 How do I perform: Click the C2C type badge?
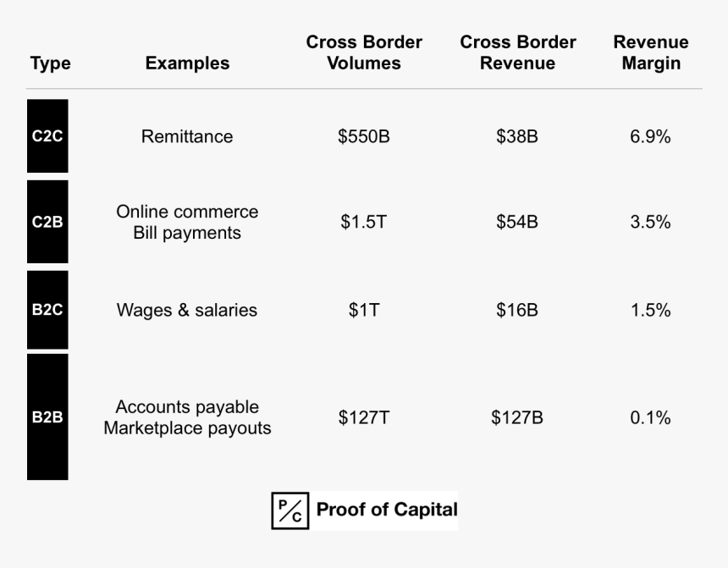(47, 136)
